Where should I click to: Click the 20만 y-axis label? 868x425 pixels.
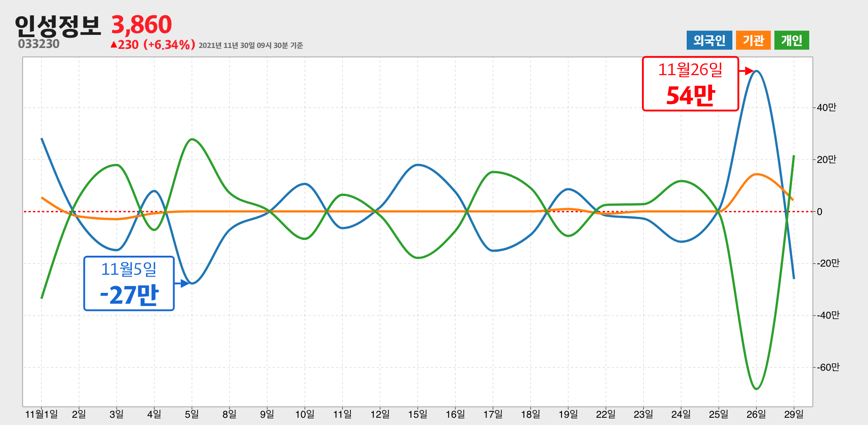(x=826, y=159)
